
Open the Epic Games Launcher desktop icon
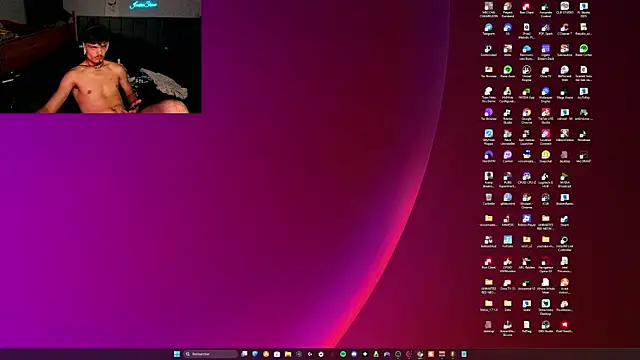(x=527, y=137)
